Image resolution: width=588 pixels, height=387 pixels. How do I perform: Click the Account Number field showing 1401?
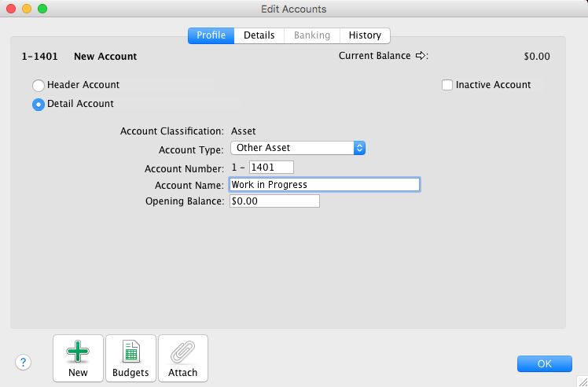[270, 167]
